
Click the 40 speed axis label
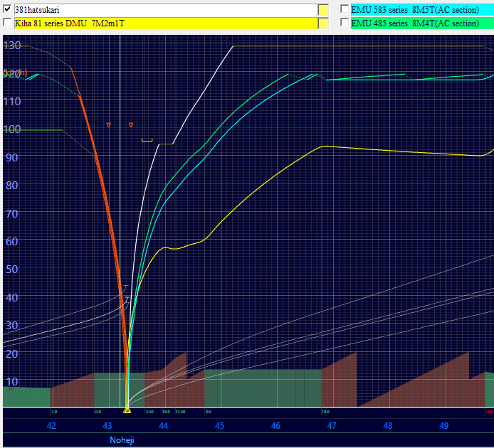[12, 297]
